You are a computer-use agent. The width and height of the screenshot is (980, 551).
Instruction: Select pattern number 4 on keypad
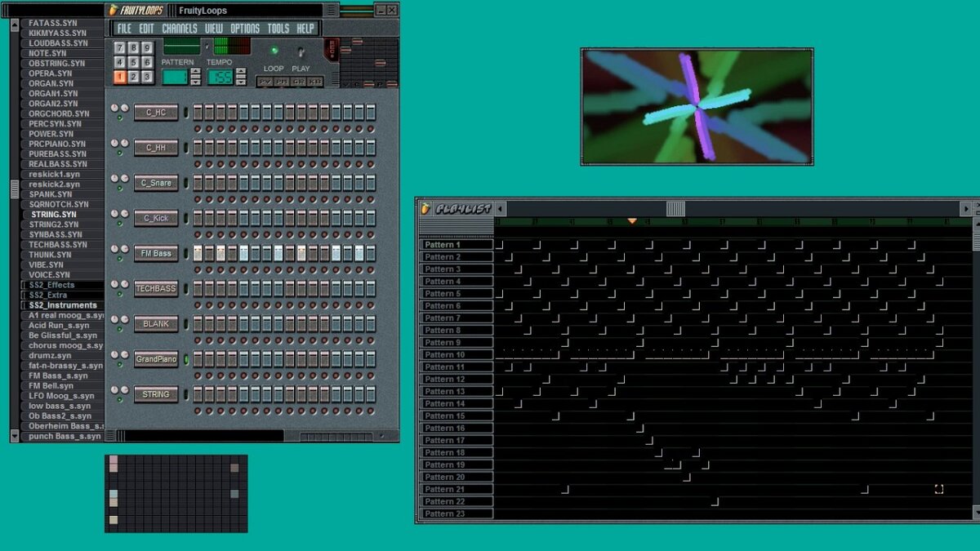[x=119, y=62]
